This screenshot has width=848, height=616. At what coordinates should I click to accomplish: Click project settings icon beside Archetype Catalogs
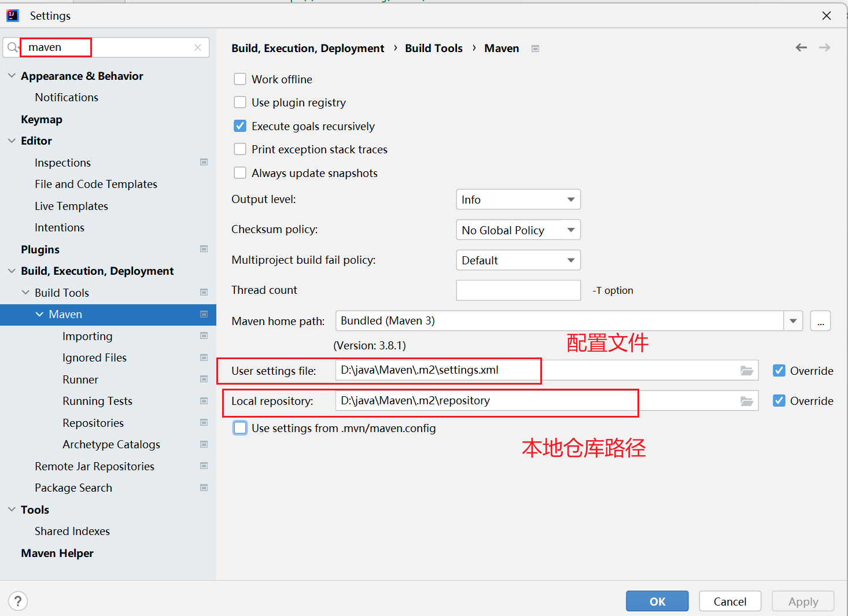[x=204, y=444]
